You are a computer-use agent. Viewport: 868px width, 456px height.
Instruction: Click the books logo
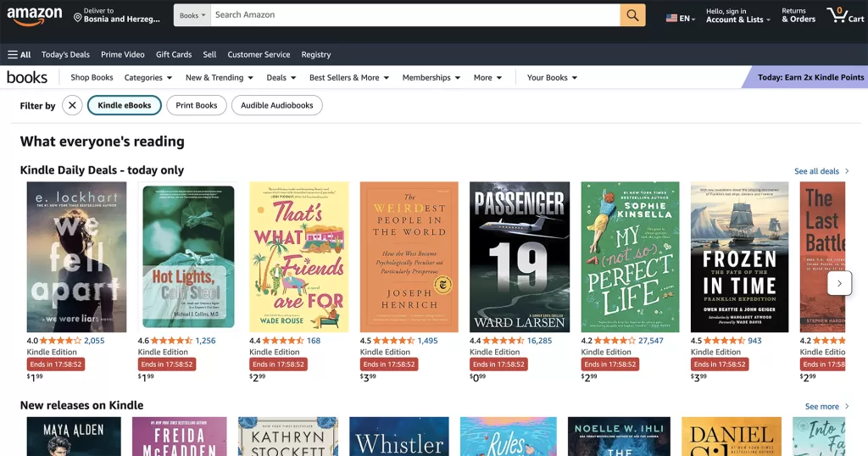26,77
